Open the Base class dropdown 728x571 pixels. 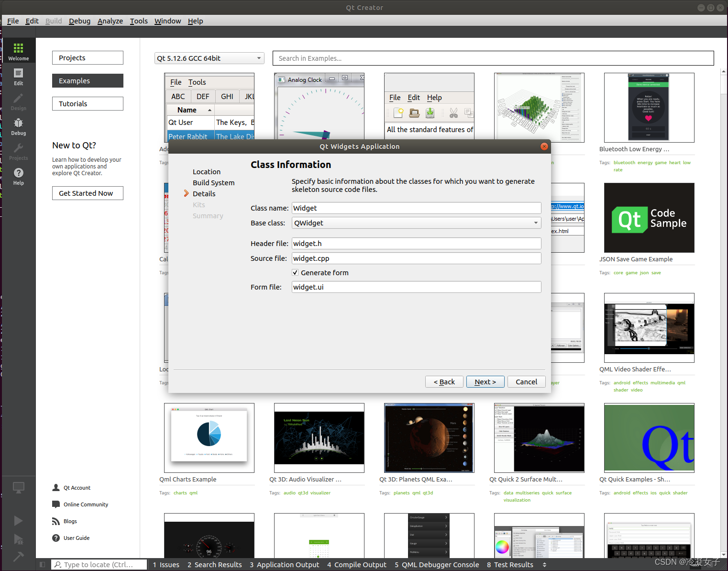[416, 223]
